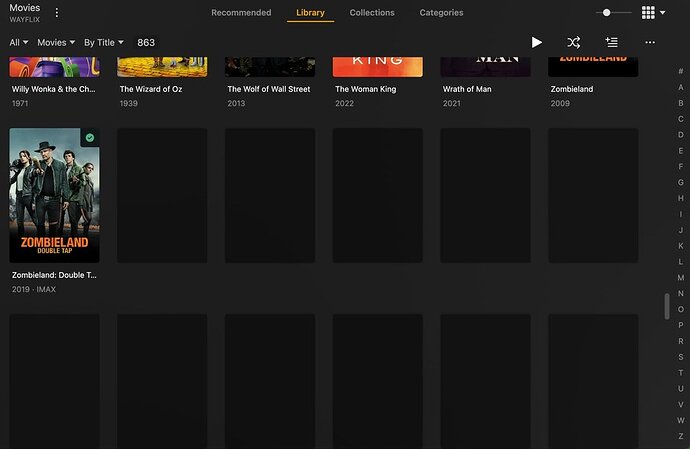Jump to letter M in index

pyautogui.click(x=681, y=278)
